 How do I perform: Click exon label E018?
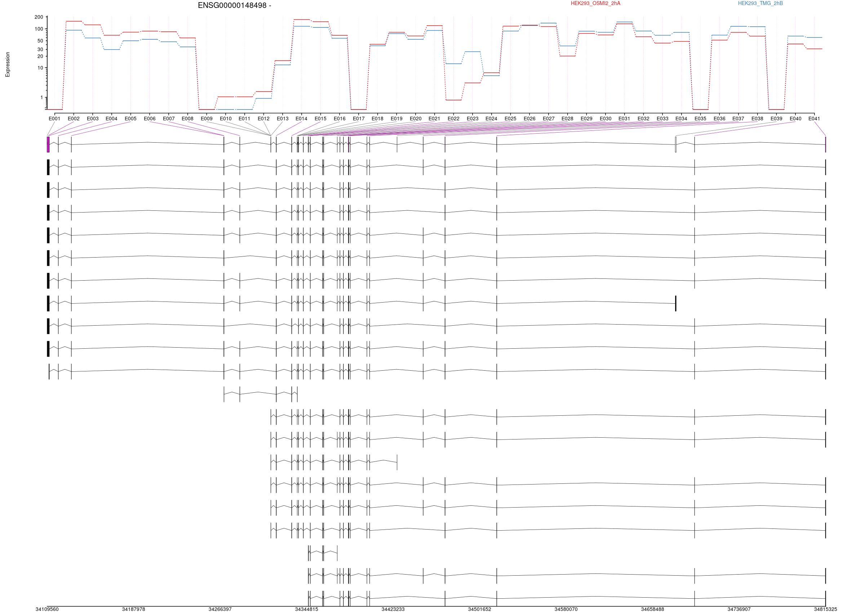click(x=377, y=119)
